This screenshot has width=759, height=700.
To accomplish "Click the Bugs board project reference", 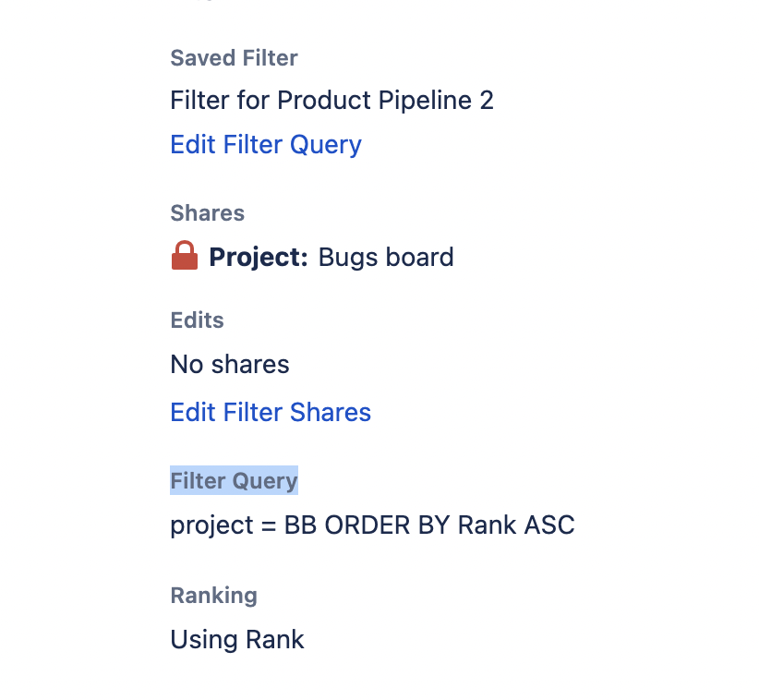I will [386, 257].
